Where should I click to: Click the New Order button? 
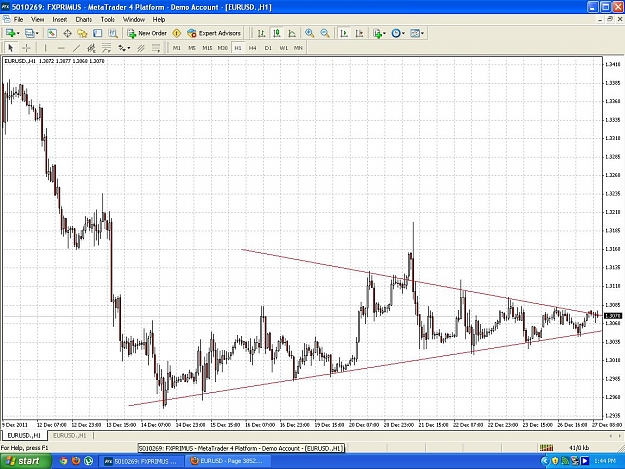pyautogui.click(x=147, y=33)
